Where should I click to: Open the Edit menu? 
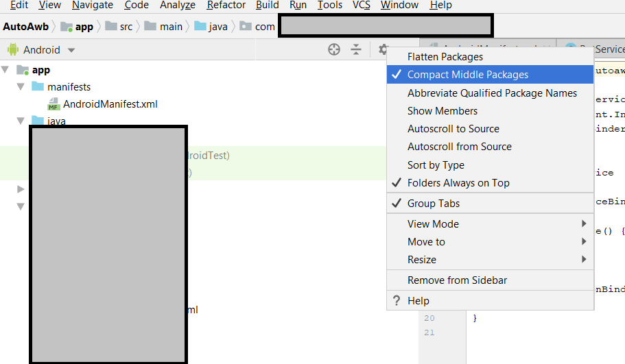tap(19, 5)
